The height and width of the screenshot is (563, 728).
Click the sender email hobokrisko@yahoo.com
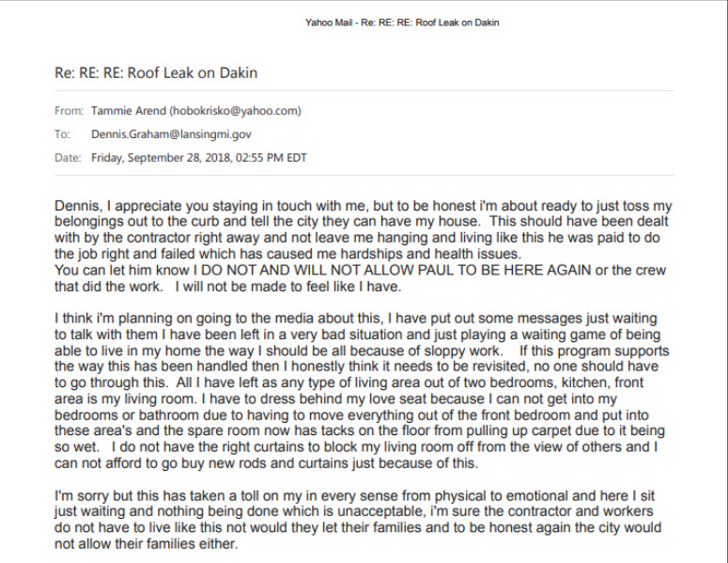tap(235, 111)
